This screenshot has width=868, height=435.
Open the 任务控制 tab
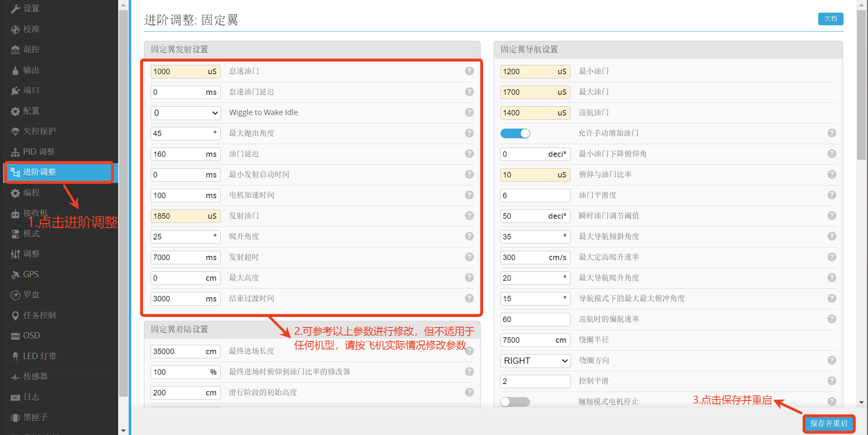[x=60, y=316]
